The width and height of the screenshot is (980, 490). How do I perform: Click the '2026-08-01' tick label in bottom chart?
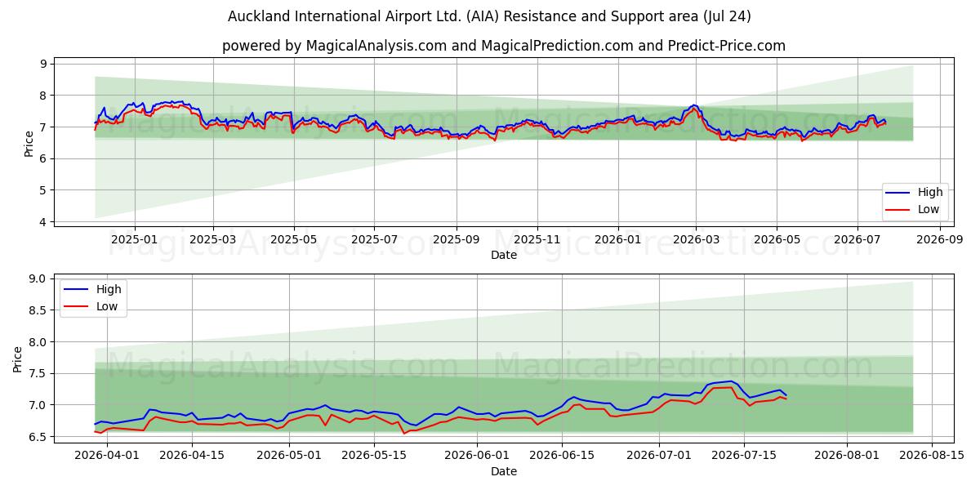(x=847, y=456)
